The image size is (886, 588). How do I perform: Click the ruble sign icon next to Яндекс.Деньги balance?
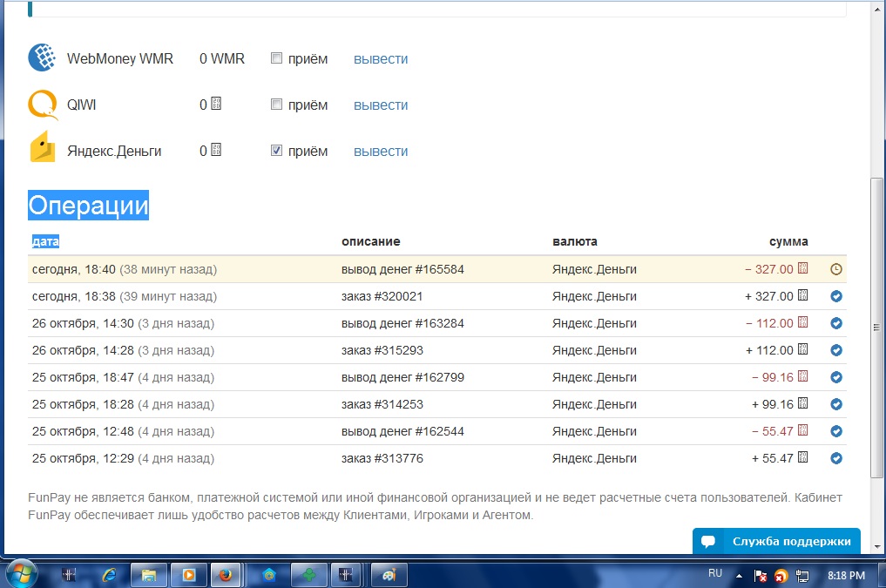(x=216, y=150)
